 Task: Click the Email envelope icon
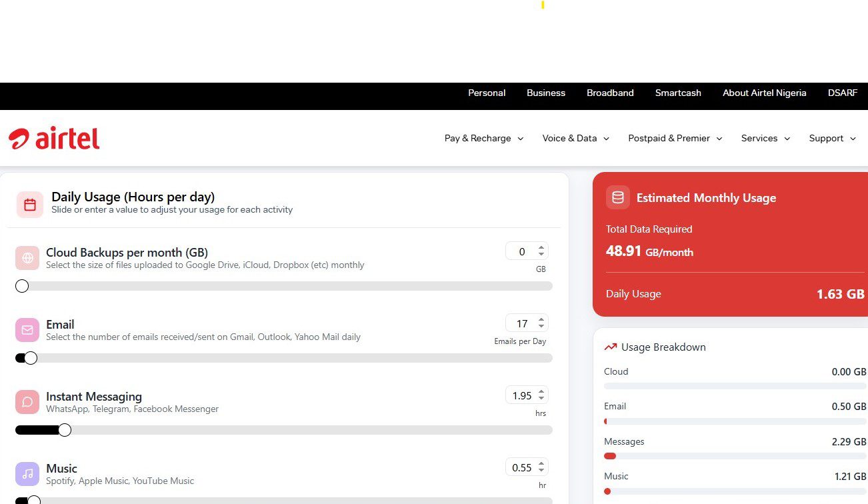click(27, 330)
